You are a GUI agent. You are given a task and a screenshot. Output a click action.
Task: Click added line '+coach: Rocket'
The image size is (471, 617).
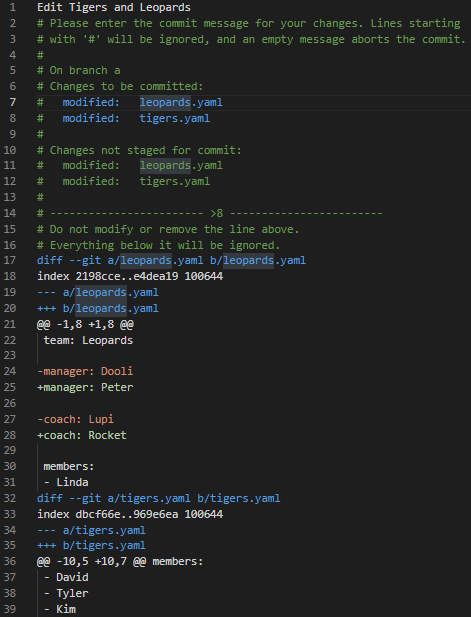pyautogui.click(x=82, y=435)
